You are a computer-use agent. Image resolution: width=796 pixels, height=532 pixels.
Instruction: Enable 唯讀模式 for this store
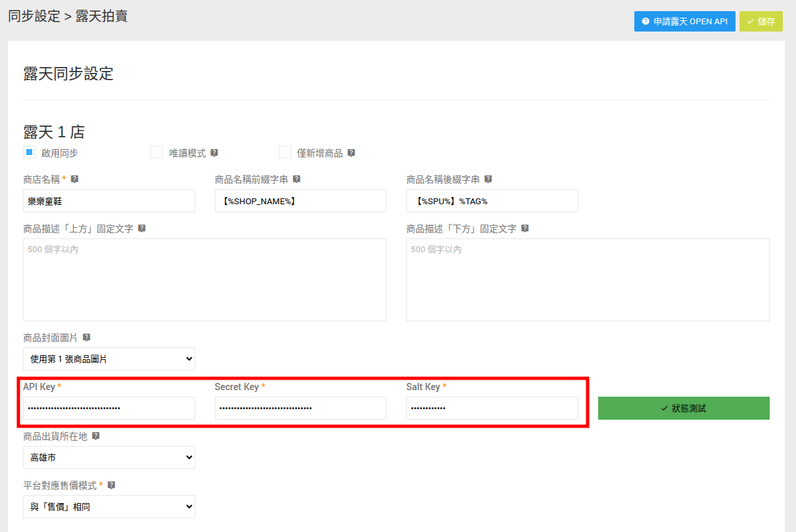[x=156, y=152]
